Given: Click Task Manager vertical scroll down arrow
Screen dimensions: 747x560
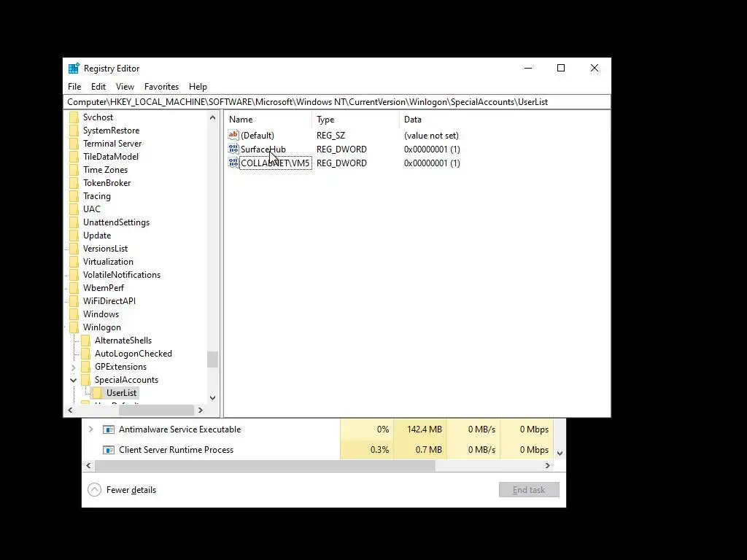Looking at the screenshot, I should 560,454.
